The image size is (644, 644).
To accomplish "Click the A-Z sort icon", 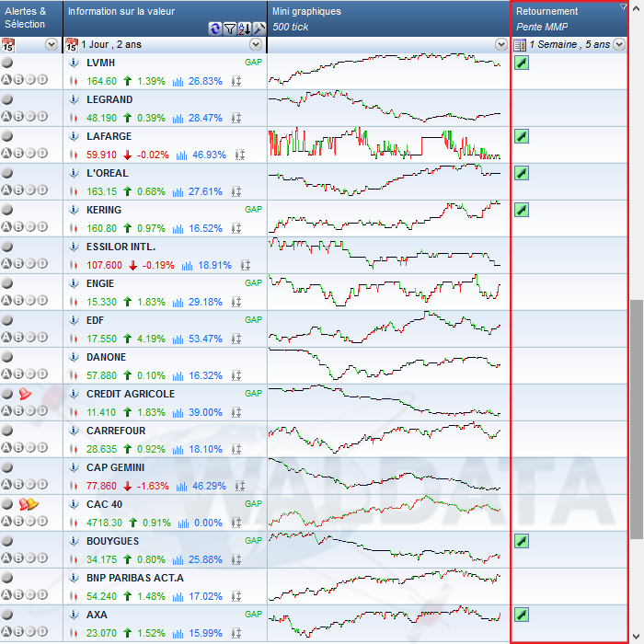I will (245, 29).
